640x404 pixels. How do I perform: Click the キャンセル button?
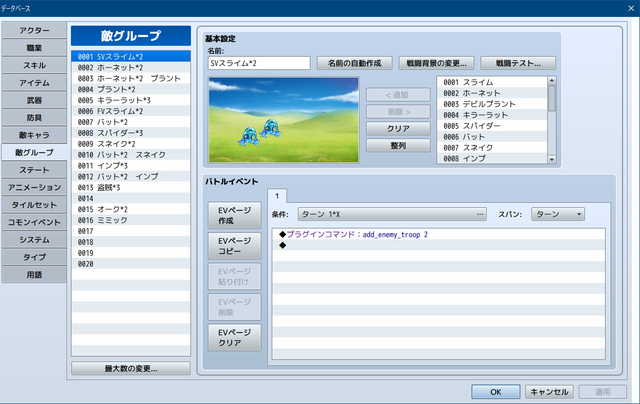549,392
